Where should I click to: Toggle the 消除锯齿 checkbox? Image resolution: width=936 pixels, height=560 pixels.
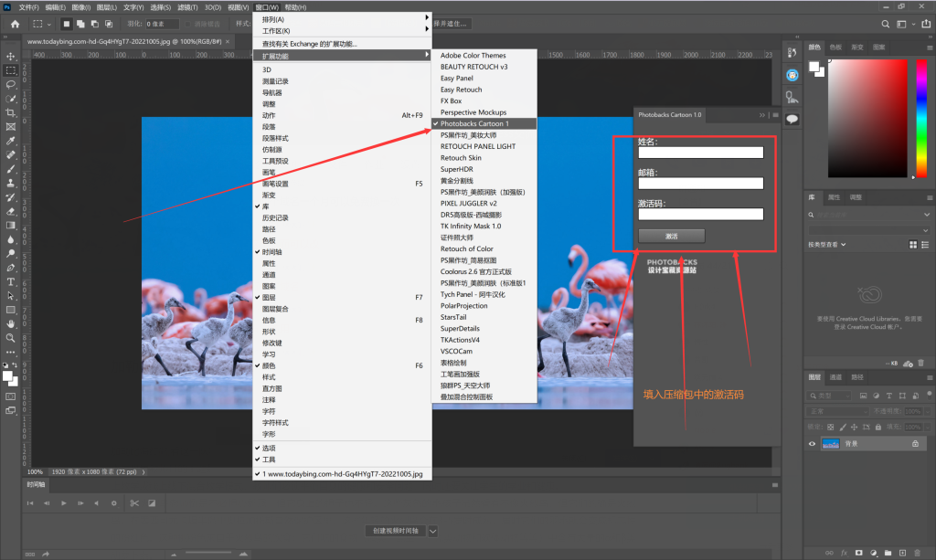(188, 24)
